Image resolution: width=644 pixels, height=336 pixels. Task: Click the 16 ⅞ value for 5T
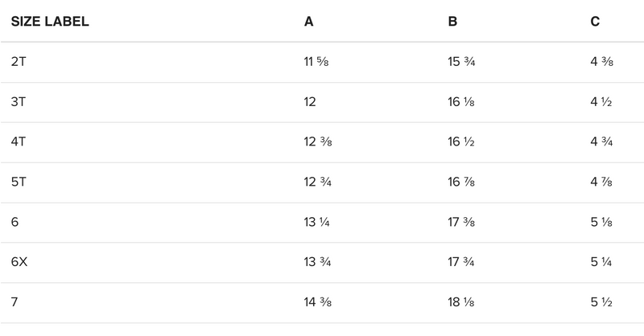click(x=461, y=182)
